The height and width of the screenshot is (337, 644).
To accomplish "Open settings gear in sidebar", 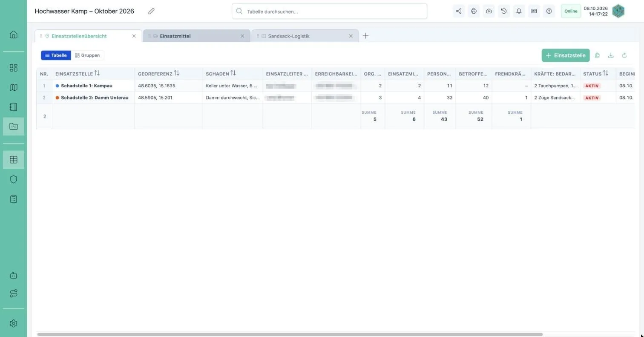I will [x=14, y=323].
